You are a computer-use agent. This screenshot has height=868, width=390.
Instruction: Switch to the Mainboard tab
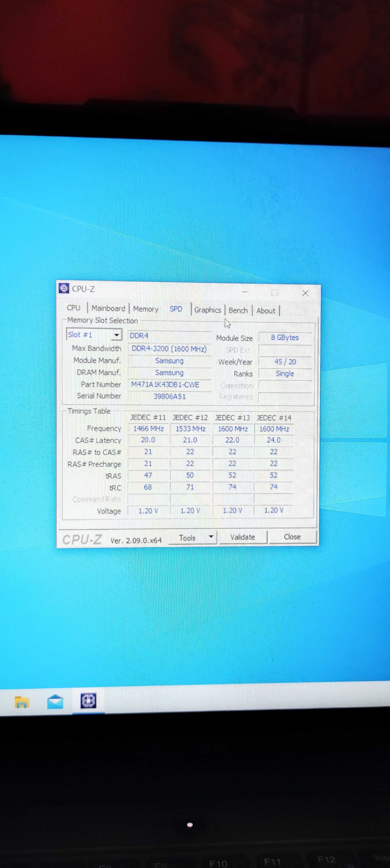[108, 308]
